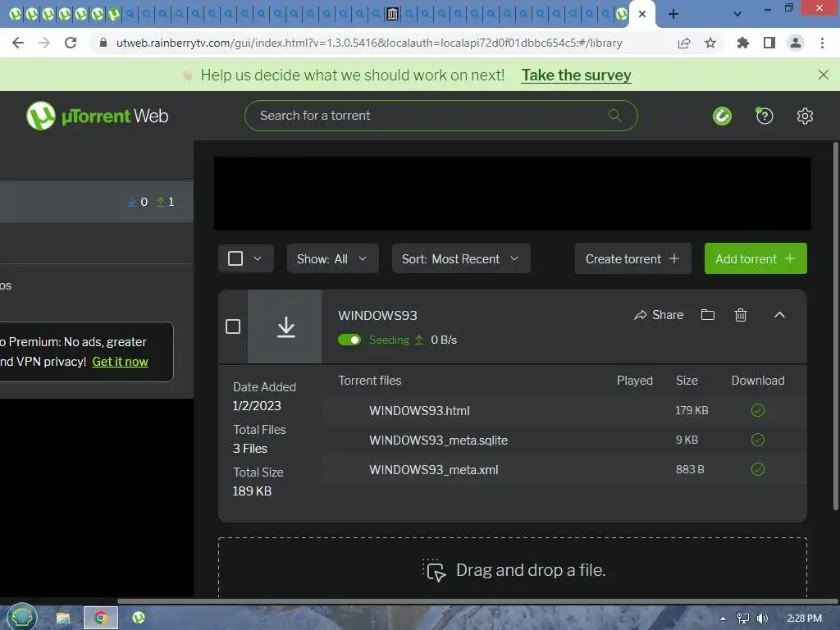Close the survey banner
840x630 pixels.
(x=824, y=75)
